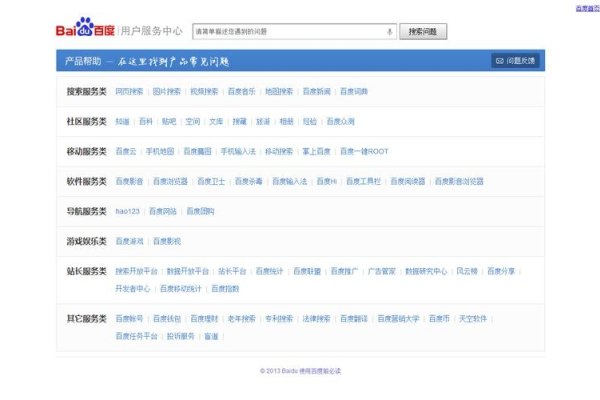Open the 百度移动统计 link
Screen dimensions: 600x400
pyautogui.click(x=181, y=289)
